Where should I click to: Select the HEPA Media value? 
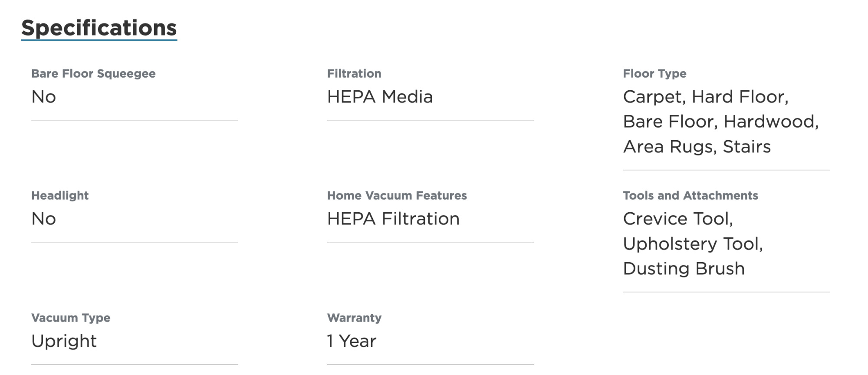(x=380, y=97)
